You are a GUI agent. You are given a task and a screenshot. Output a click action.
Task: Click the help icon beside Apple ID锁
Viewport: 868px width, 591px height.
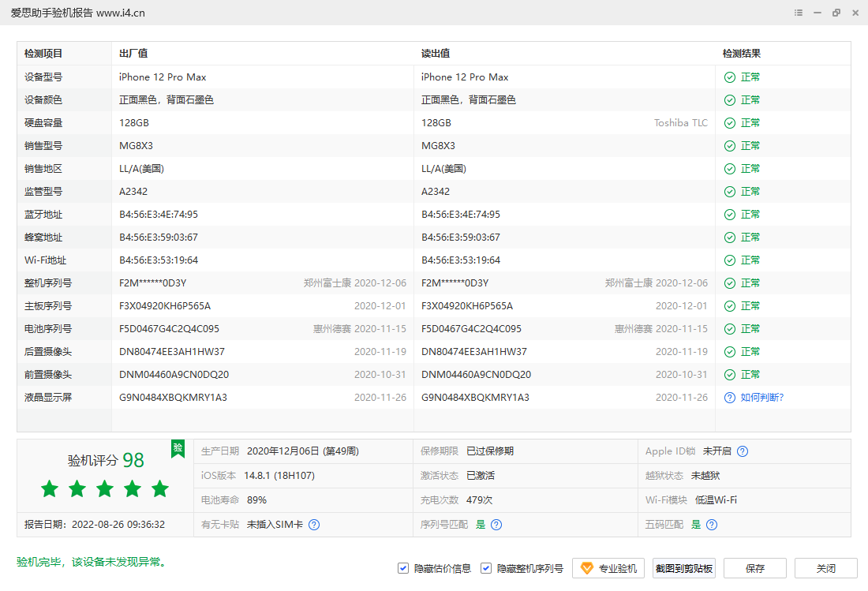[743, 451]
